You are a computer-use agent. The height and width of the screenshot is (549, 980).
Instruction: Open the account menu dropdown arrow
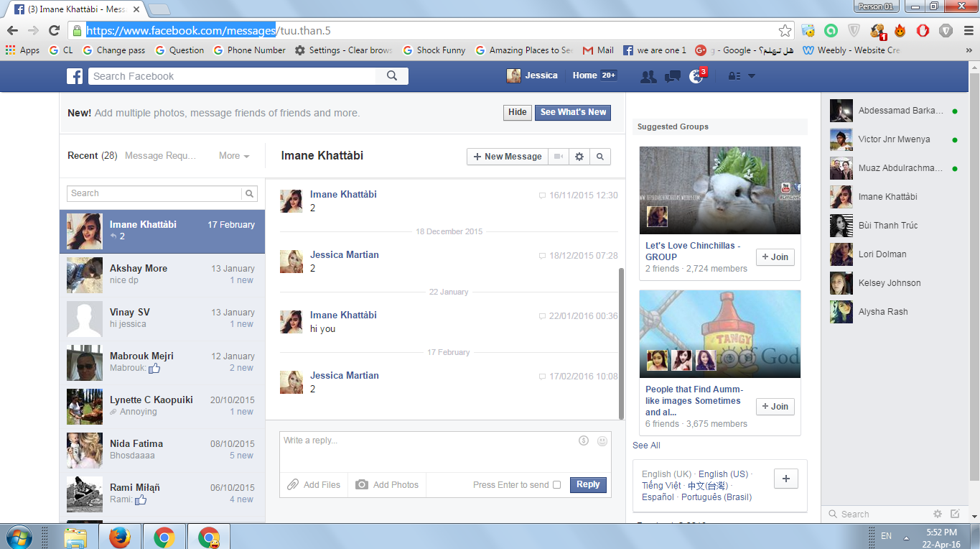tap(752, 76)
